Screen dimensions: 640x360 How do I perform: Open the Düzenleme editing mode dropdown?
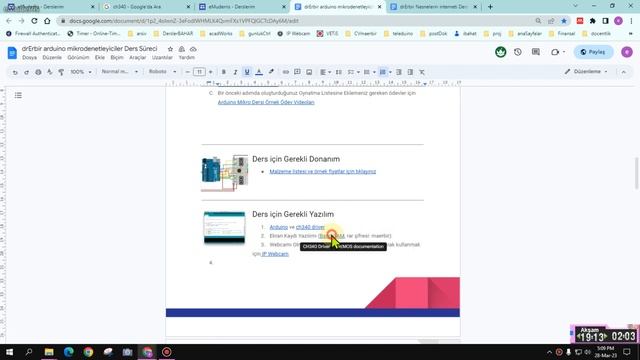(587, 72)
